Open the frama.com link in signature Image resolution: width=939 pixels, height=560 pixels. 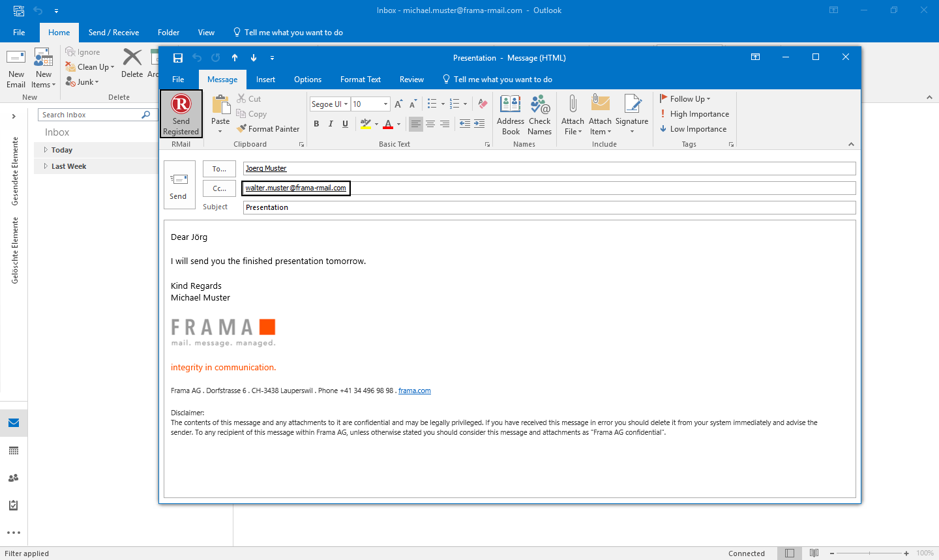(415, 391)
